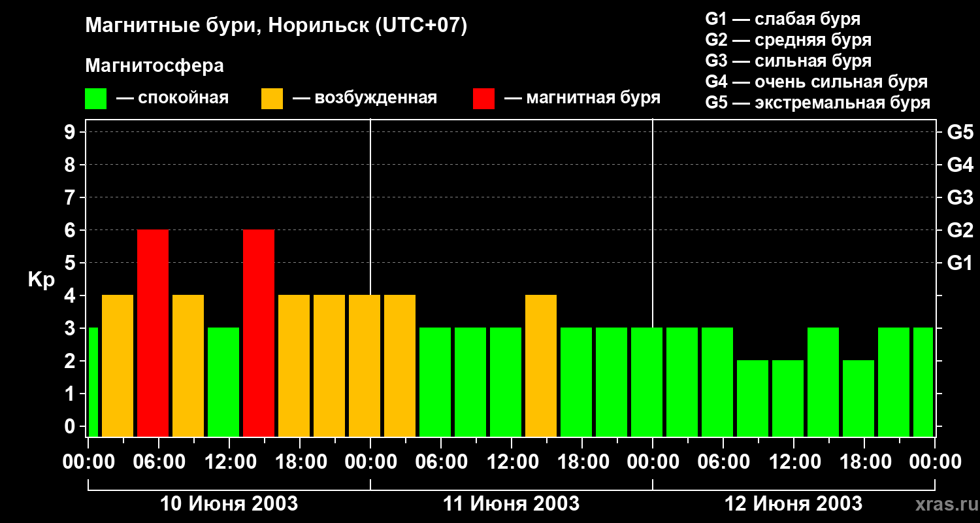Click the '0' value on Kp axis
980x523 pixels.
(71, 426)
